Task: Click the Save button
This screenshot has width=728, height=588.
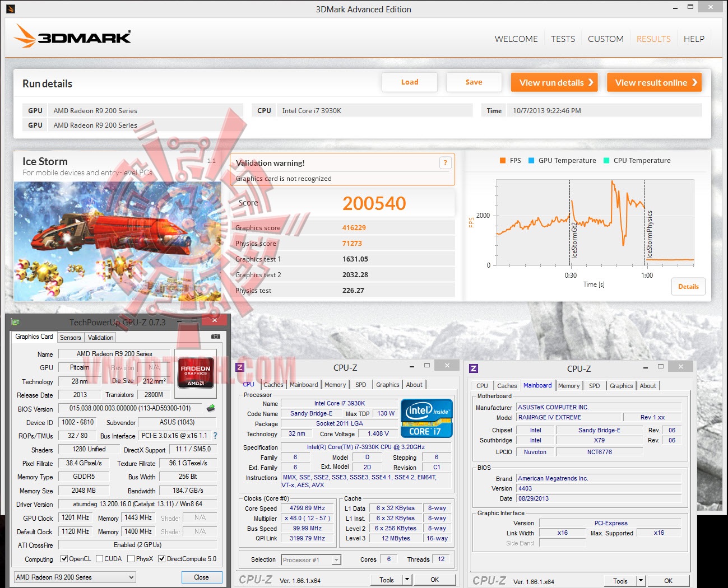Action: pos(474,82)
